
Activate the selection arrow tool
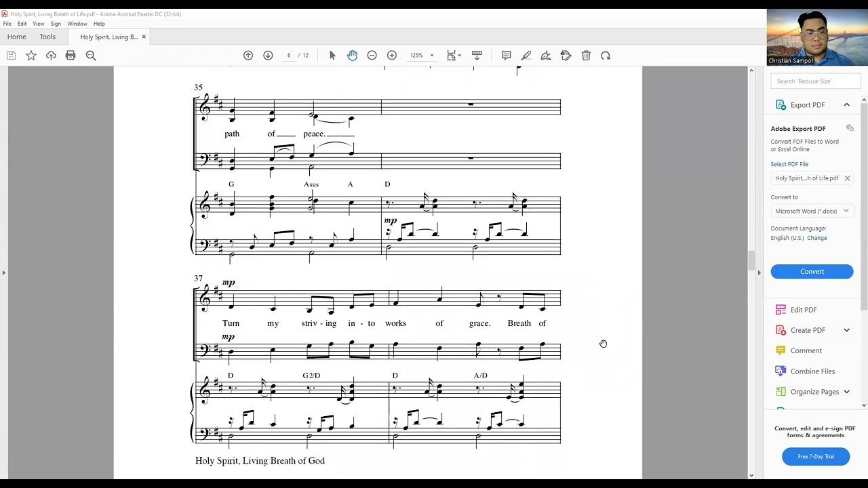point(332,56)
